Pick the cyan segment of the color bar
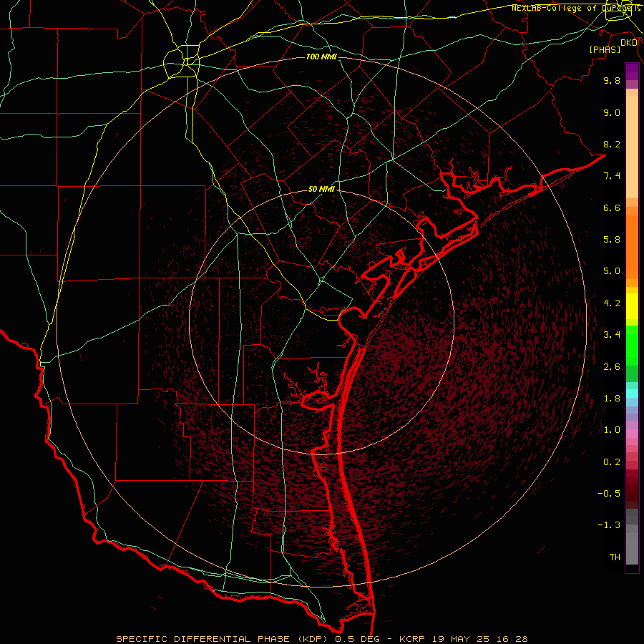The width and height of the screenshot is (644, 644). tap(632, 394)
